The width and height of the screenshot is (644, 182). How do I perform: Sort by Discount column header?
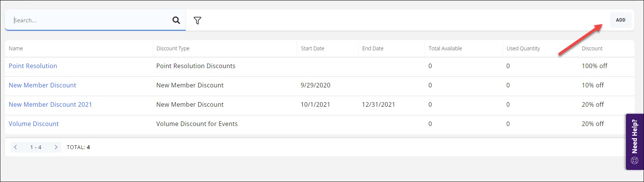[x=592, y=48]
